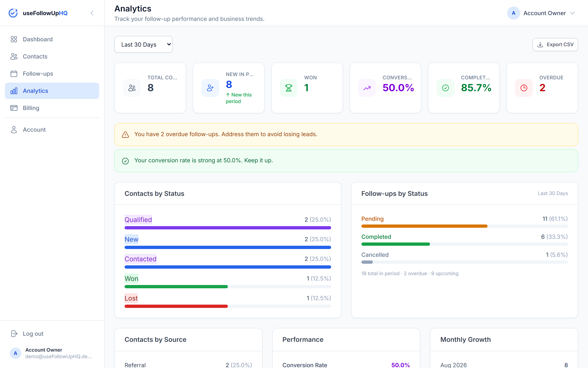The height and width of the screenshot is (368, 588).
Task: Click the Completion checkmark circle icon
Action: (445, 88)
